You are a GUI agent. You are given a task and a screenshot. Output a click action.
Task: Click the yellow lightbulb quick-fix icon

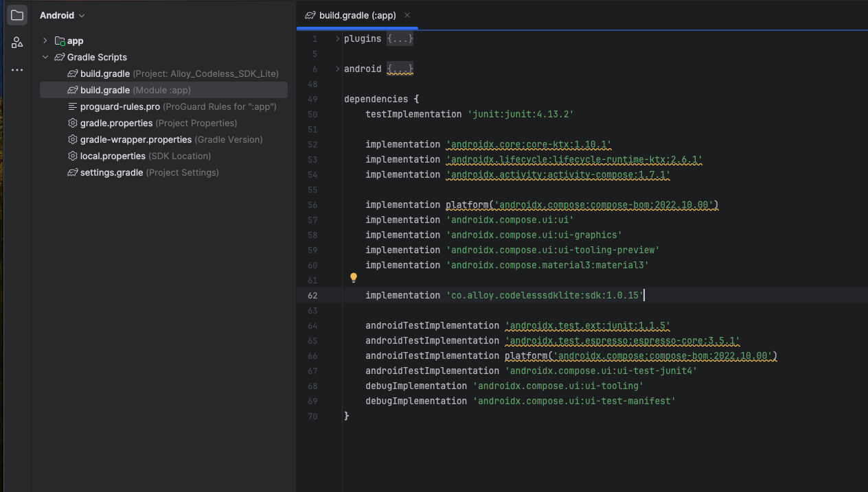pos(354,278)
